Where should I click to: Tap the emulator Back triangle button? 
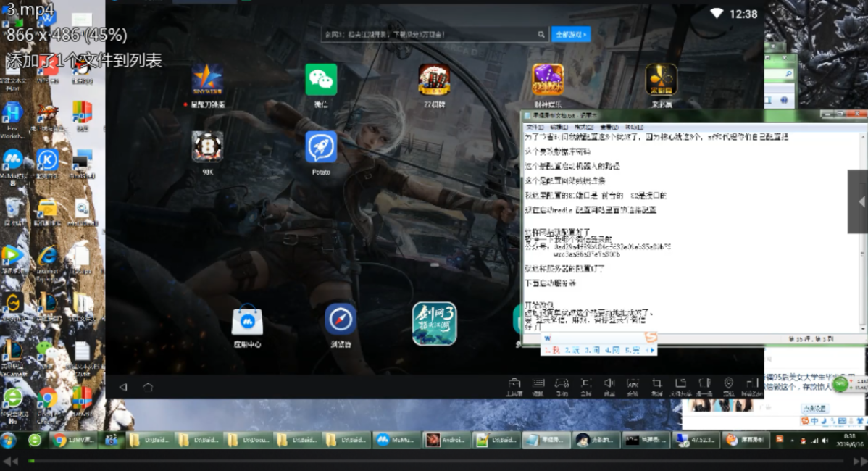tap(123, 388)
